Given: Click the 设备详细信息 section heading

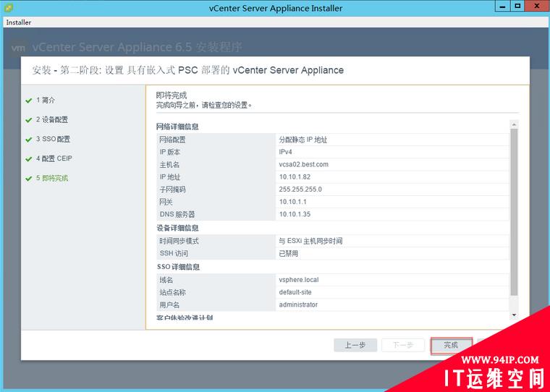Looking at the screenshot, I should 177,229.
